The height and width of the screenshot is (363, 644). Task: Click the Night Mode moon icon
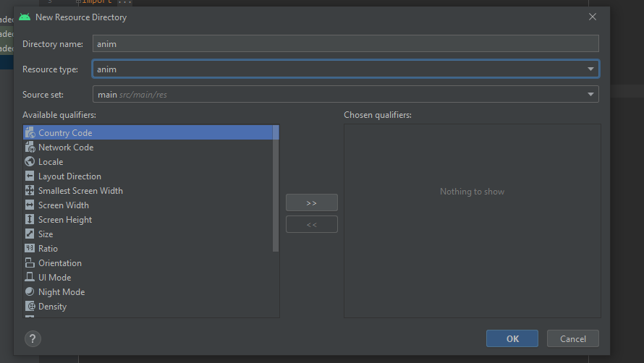tap(30, 291)
